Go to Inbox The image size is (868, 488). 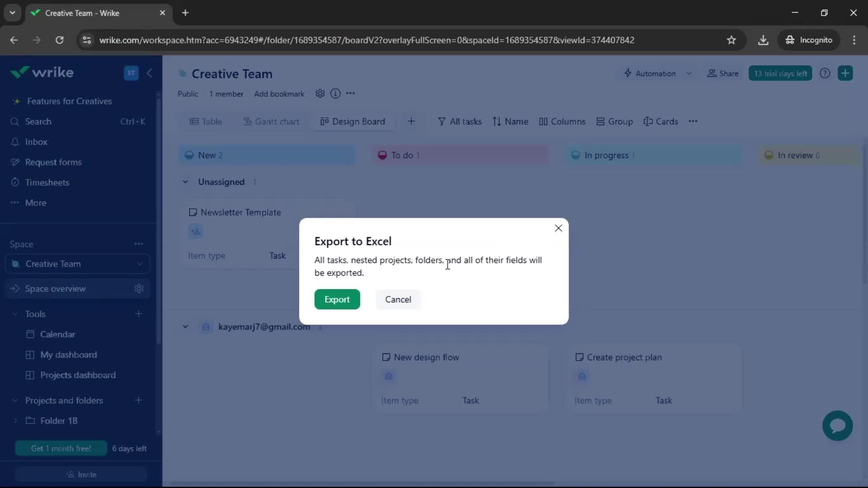36,142
